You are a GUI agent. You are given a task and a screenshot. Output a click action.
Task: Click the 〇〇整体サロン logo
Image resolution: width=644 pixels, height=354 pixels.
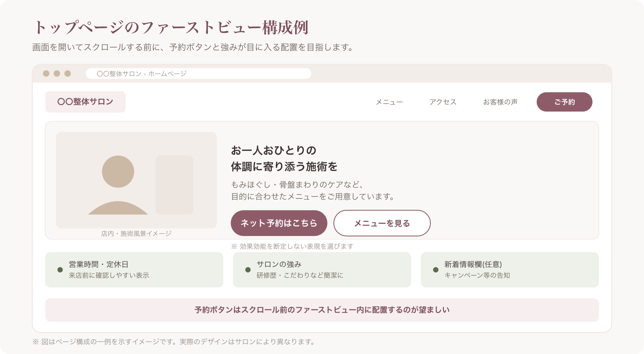pyautogui.click(x=85, y=102)
